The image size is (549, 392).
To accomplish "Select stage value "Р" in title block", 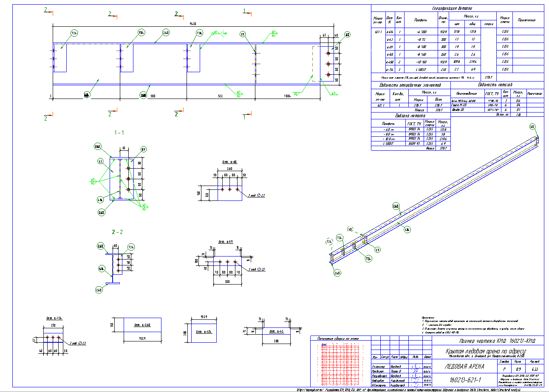I will pos(505,369).
